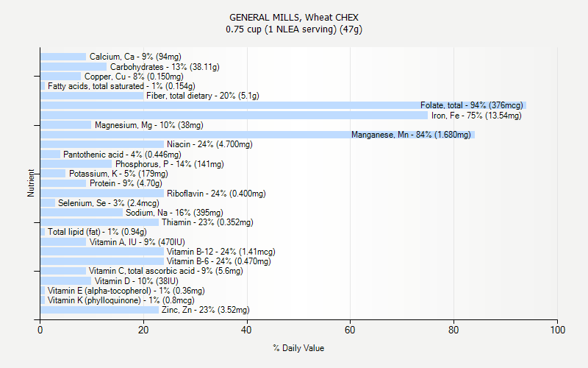Select Vitamin K (phylloquinone) label
This screenshot has height=368, width=588.
121,300
